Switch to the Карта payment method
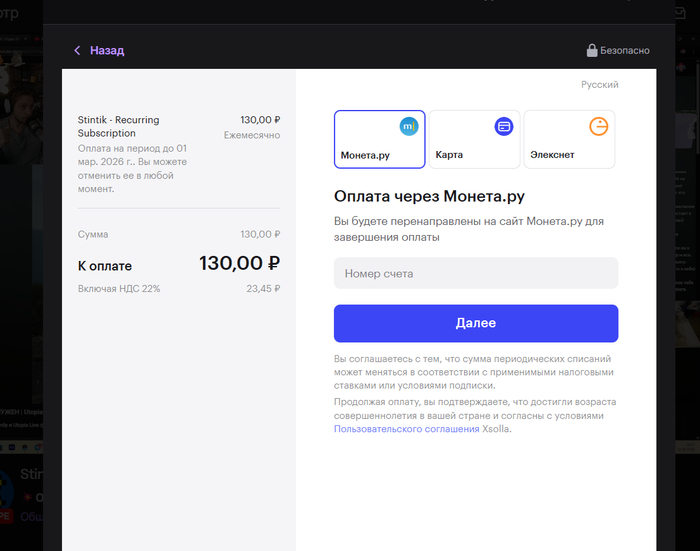This screenshot has height=551, width=700. pyautogui.click(x=474, y=140)
